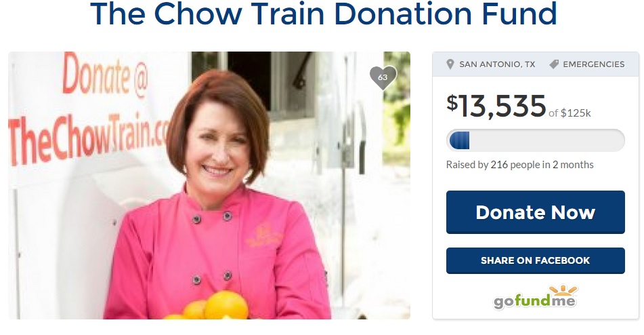Click the "2 months" duration text
This screenshot has width=644, height=335.
(x=573, y=165)
